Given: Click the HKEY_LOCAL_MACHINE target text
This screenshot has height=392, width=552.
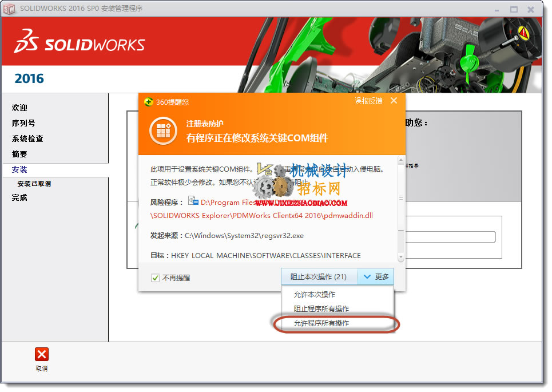Looking at the screenshot, I should [266, 256].
